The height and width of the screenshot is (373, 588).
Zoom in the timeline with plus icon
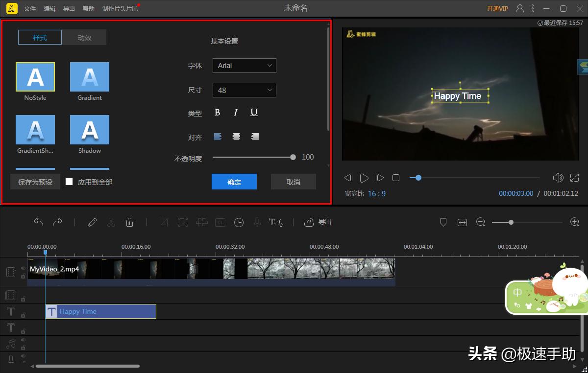(575, 222)
